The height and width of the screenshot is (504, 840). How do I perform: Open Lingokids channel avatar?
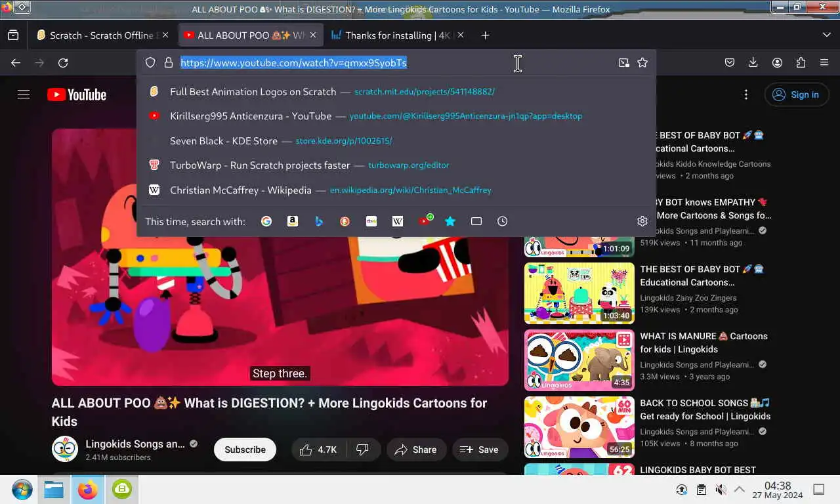pyautogui.click(x=65, y=449)
